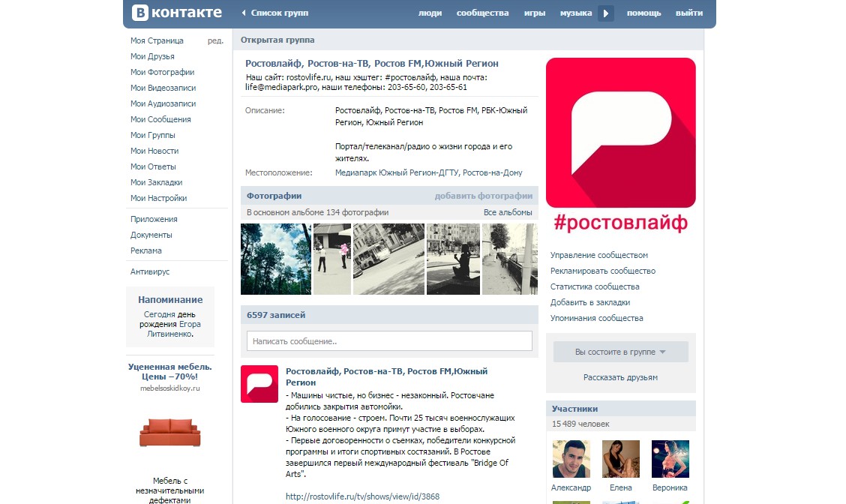
Task: Click 'Статистика сообщества'
Action: pyautogui.click(x=595, y=286)
